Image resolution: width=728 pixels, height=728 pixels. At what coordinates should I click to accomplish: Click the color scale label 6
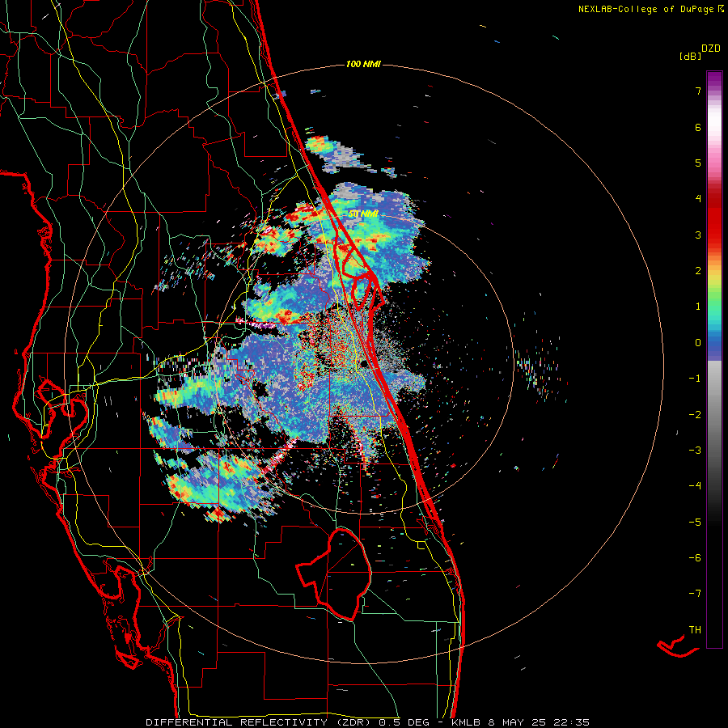tap(698, 127)
